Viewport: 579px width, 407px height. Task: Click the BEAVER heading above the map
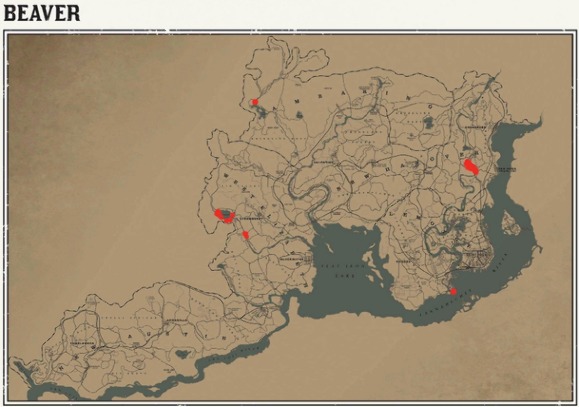[42, 14]
